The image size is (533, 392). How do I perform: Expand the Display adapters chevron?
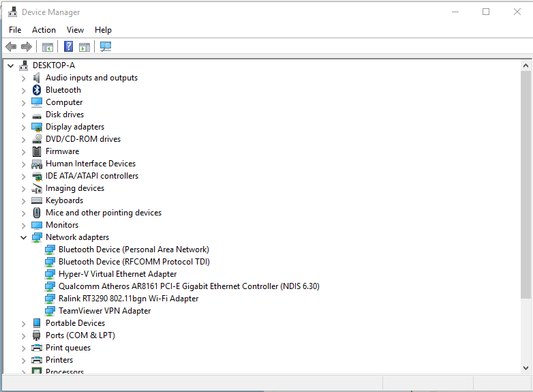(23, 127)
